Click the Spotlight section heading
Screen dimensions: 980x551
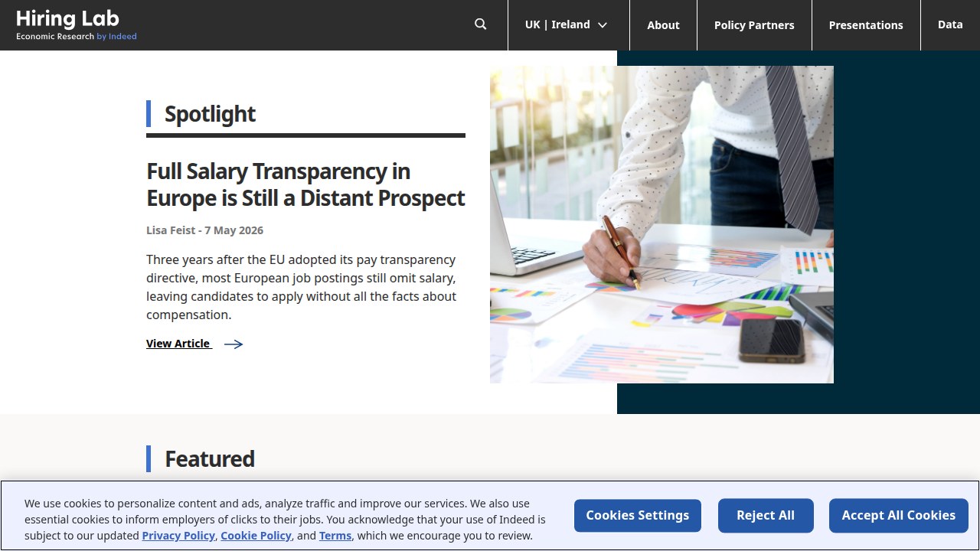tap(210, 114)
